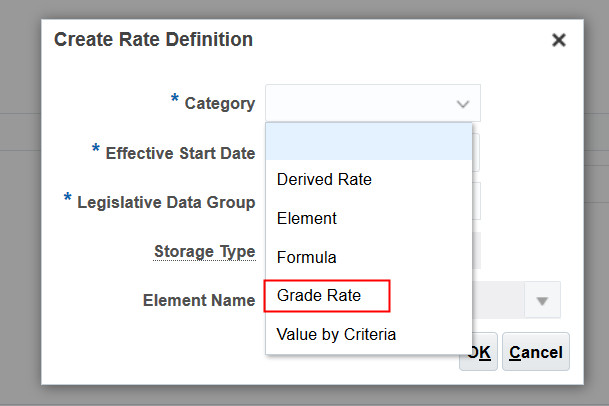Click the Category field label

coord(219,103)
